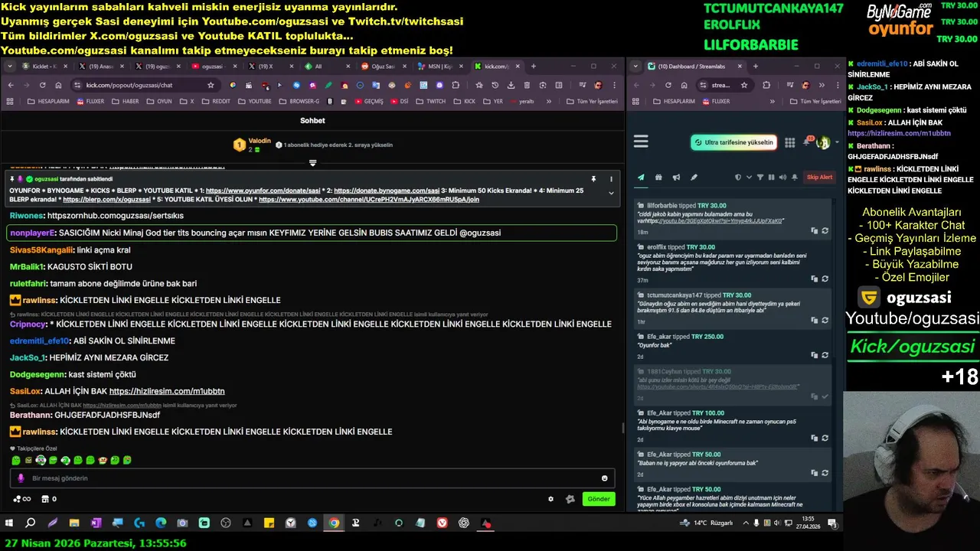Screen dimensions: 980x551
Task: Bookmark kick.com chat page with star
Action: point(211,85)
